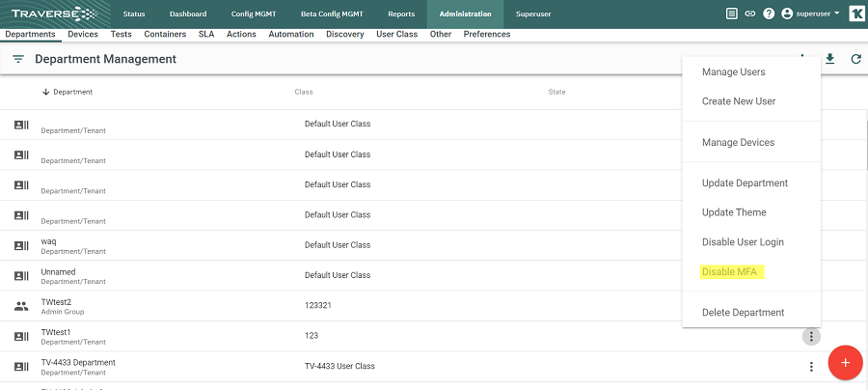Click the Class column header
This screenshot has height=390, width=868.
click(x=304, y=92)
